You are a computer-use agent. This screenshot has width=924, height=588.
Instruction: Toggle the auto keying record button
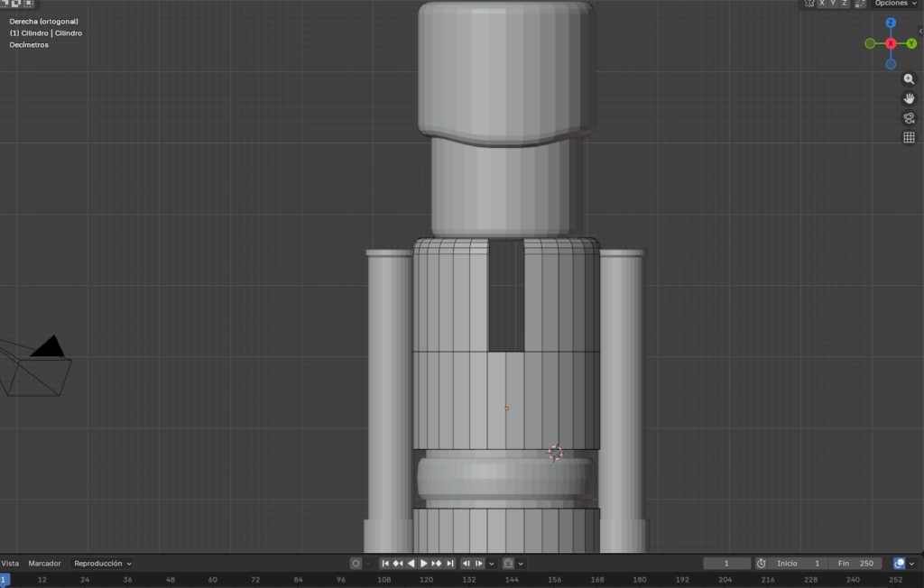tap(356, 564)
